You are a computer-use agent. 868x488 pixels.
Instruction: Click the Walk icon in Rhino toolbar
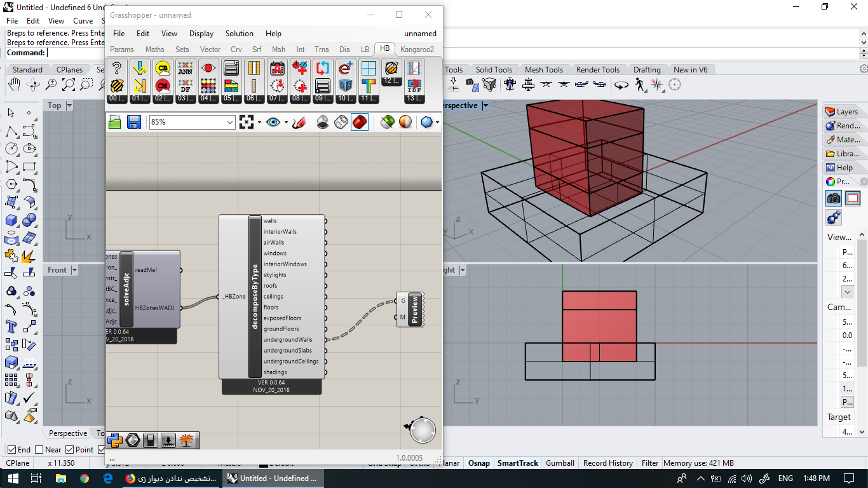[x=639, y=85]
